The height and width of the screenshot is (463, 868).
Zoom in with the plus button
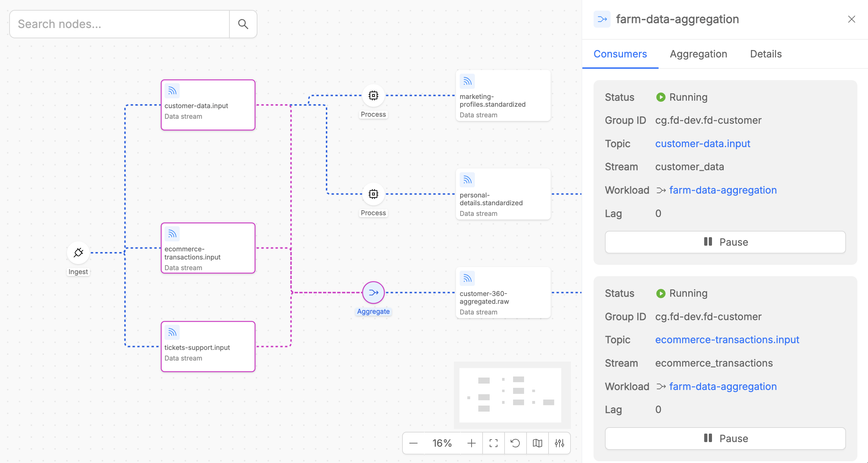pos(472,443)
